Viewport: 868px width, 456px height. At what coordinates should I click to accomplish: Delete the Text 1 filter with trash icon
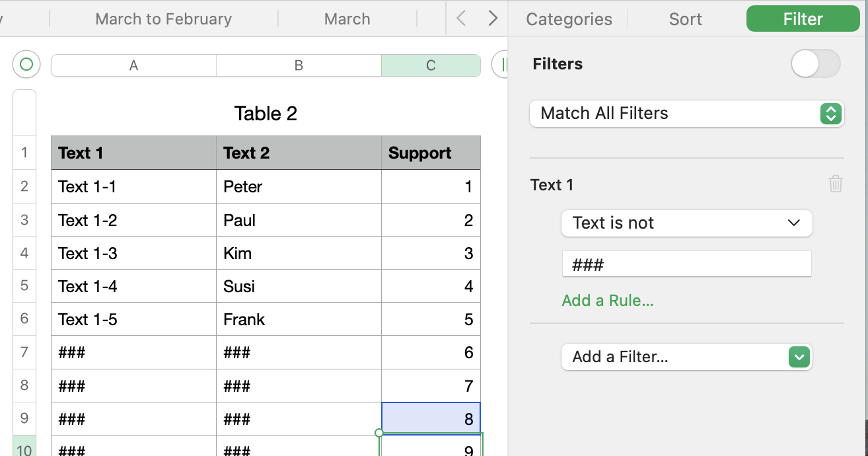(x=836, y=184)
